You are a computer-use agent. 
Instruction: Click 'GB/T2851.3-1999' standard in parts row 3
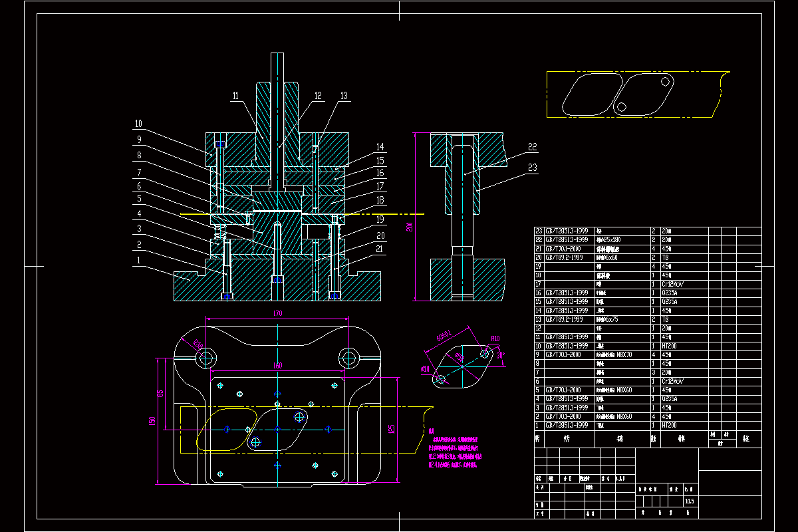tap(567, 407)
